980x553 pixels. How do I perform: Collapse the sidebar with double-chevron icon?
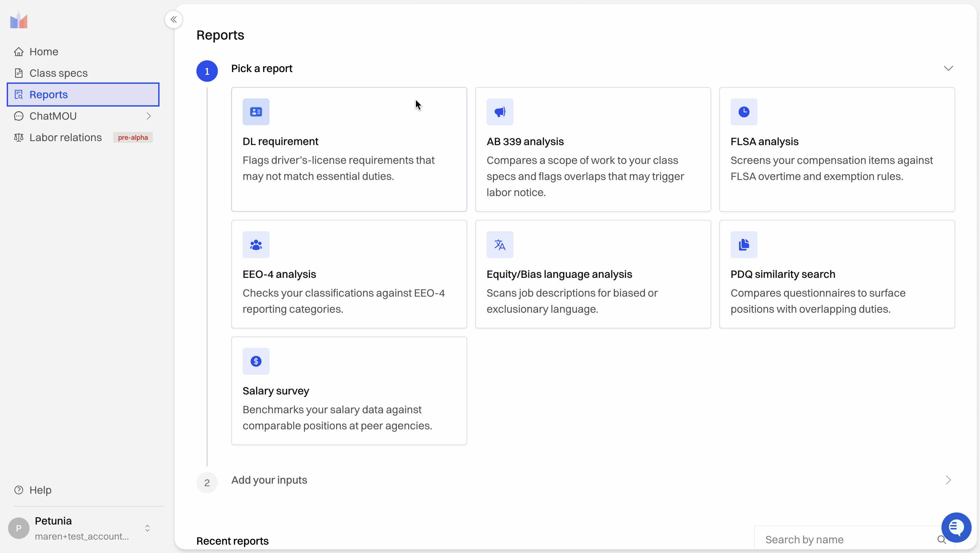coord(174,19)
